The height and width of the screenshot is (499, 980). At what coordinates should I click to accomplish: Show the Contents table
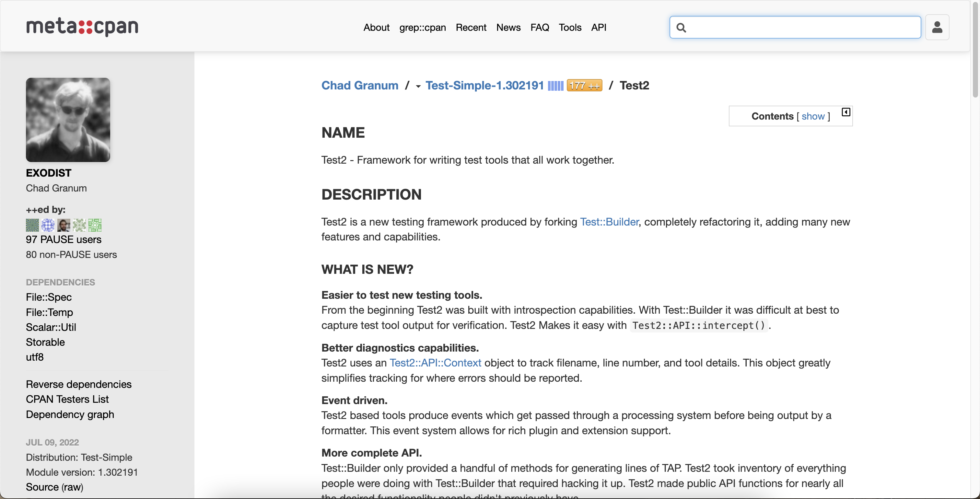813,116
